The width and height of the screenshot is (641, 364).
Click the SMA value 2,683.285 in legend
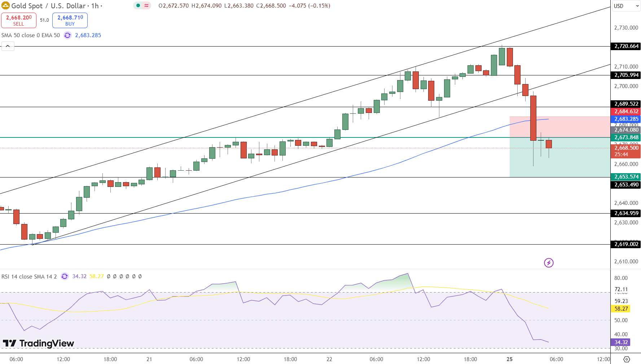tap(88, 35)
